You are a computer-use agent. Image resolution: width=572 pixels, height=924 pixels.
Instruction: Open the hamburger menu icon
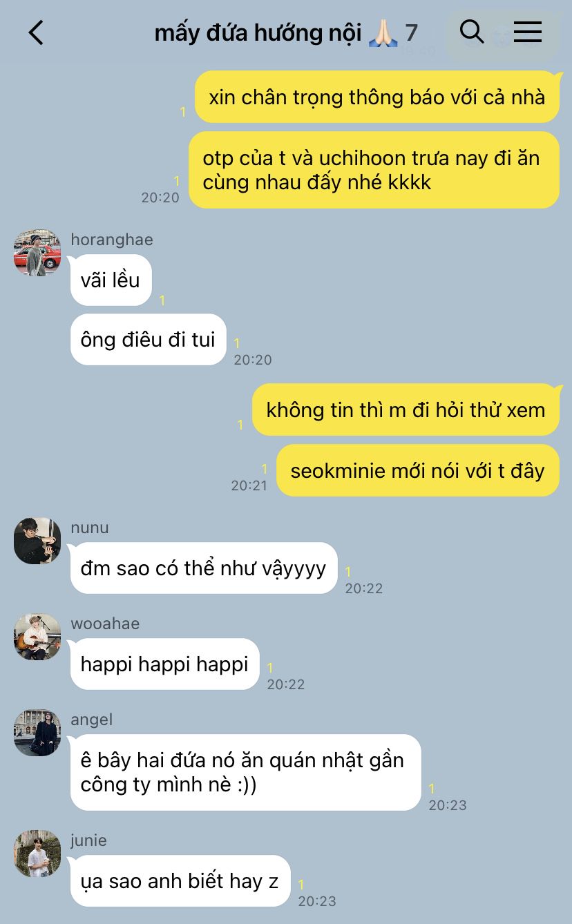click(x=528, y=32)
